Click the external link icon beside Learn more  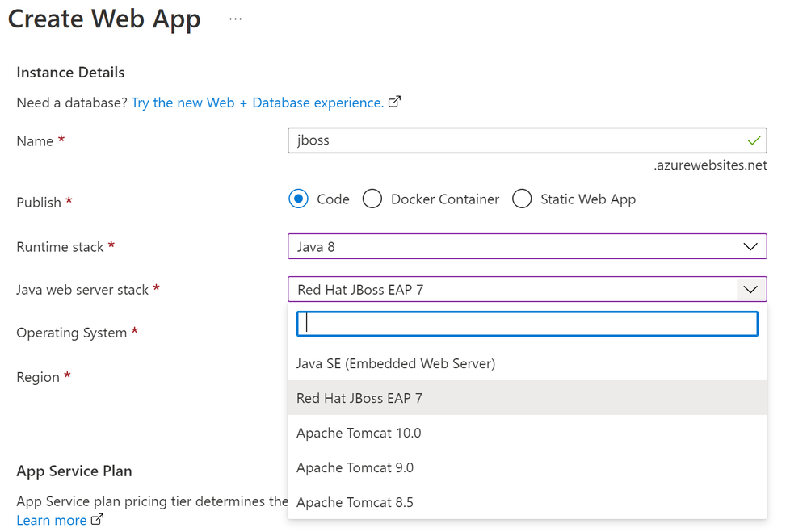pyautogui.click(x=98, y=520)
